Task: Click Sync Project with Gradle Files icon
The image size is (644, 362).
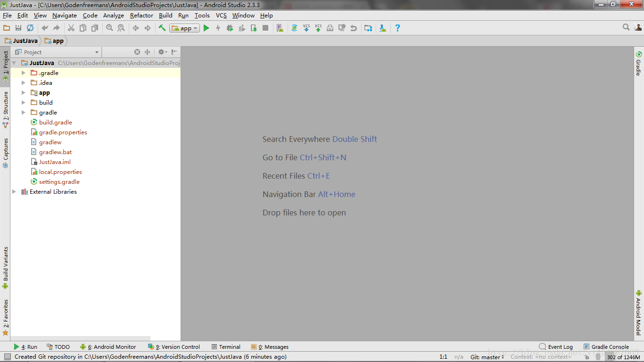Action: click(x=294, y=28)
